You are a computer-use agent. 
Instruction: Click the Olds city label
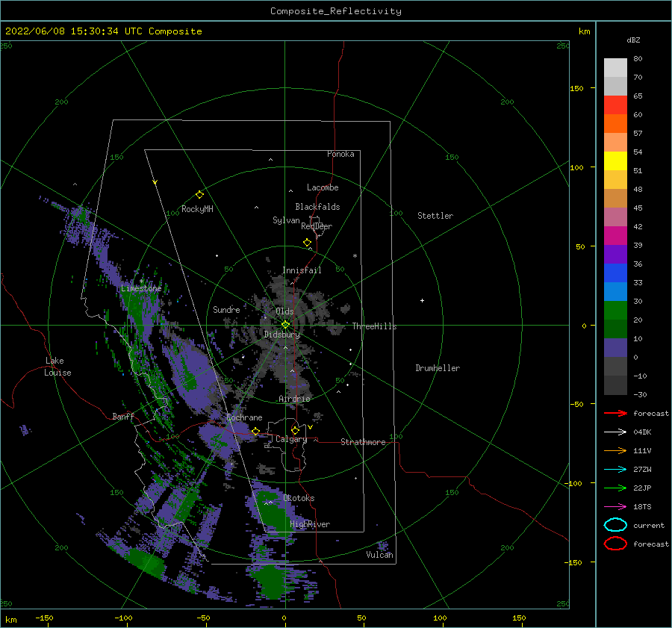point(284,311)
